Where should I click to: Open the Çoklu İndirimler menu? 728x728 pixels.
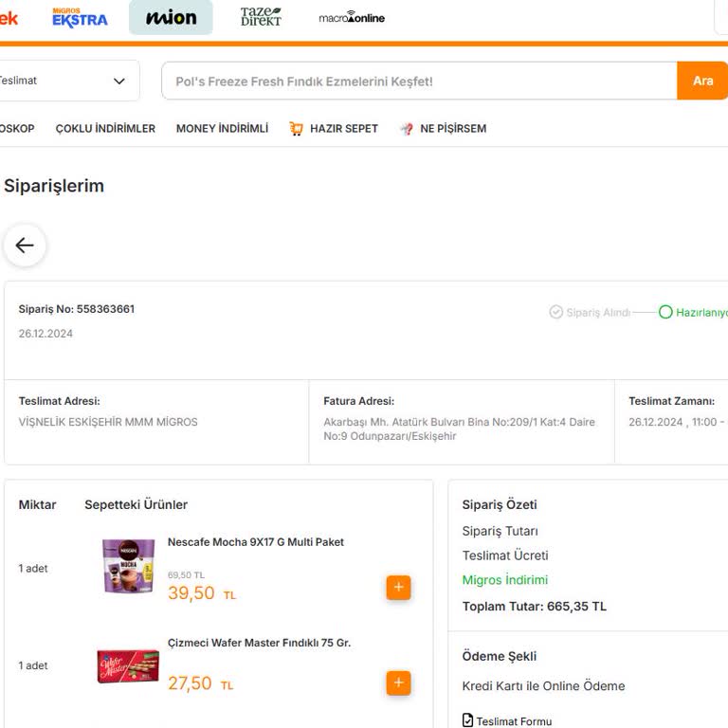coord(105,129)
